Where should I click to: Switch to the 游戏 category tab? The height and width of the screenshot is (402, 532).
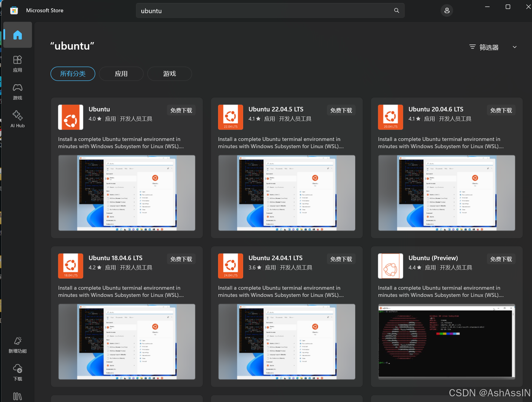(169, 74)
